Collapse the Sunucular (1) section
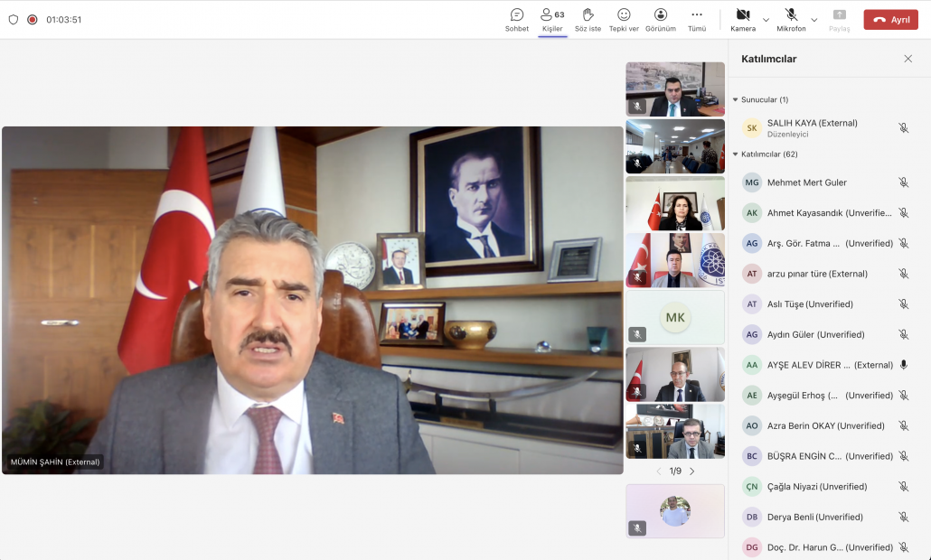Viewport: 931px width, 560px height. coord(736,99)
